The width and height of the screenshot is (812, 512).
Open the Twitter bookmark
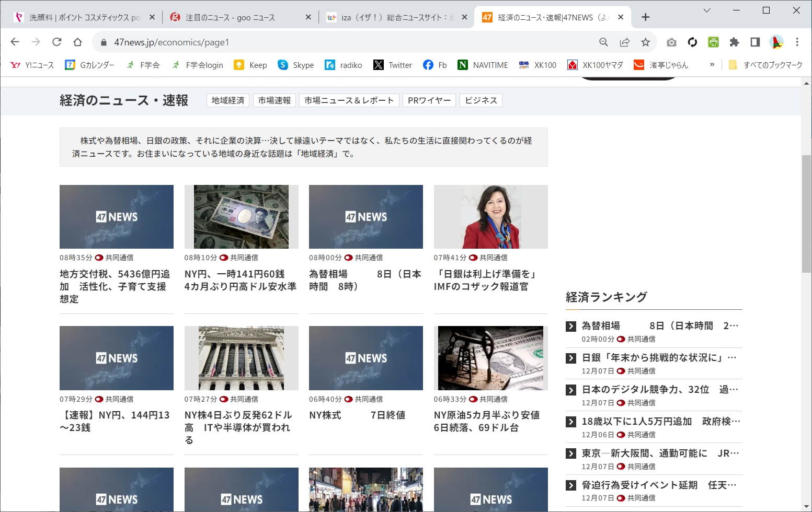(393, 65)
